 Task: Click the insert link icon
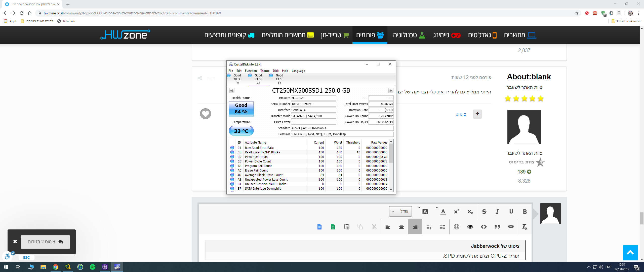pyautogui.click(x=511, y=227)
